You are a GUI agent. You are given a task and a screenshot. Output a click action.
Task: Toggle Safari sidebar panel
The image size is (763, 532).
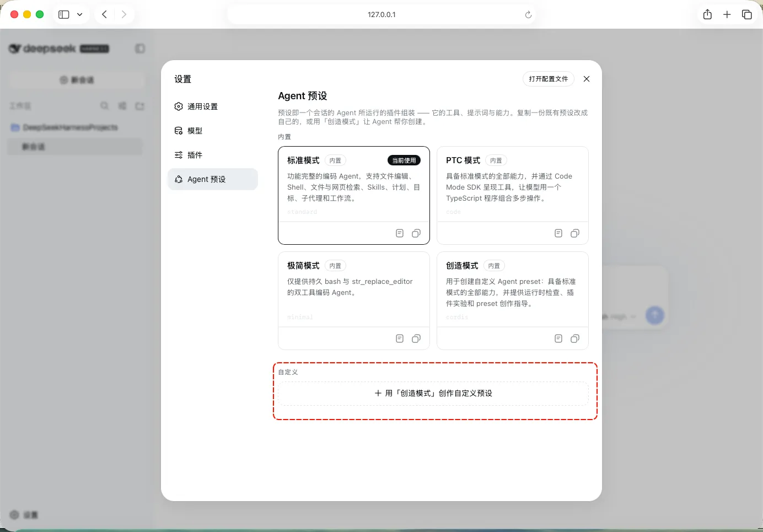[x=64, y=14]
